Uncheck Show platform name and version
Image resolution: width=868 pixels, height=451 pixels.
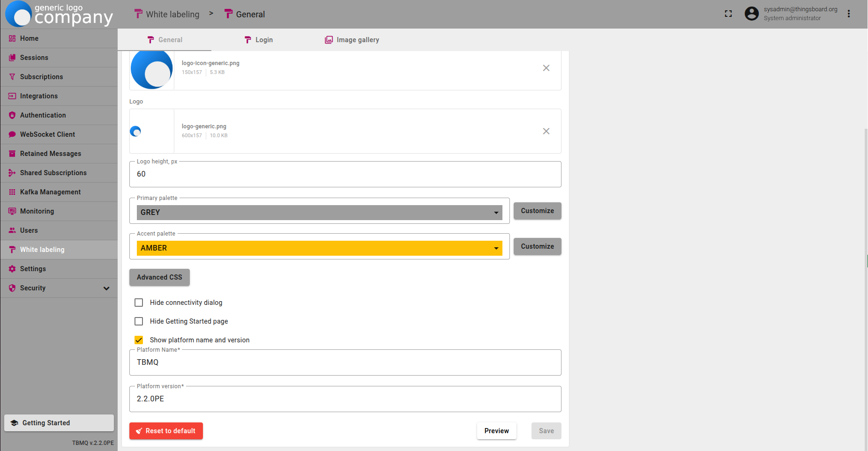point(139,340)
